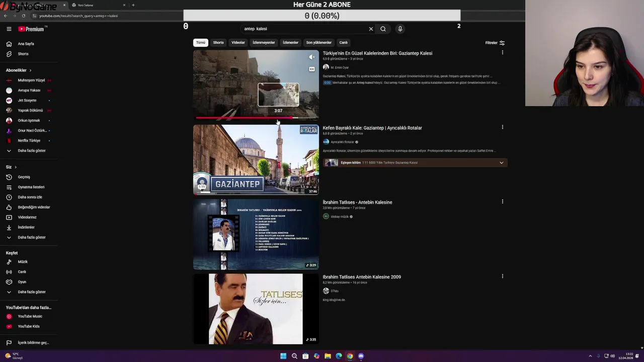Screen dimensions: 644x362
Task: Open Muhteşem Yüzyıl subscription channel
Action: click(31, 80)
